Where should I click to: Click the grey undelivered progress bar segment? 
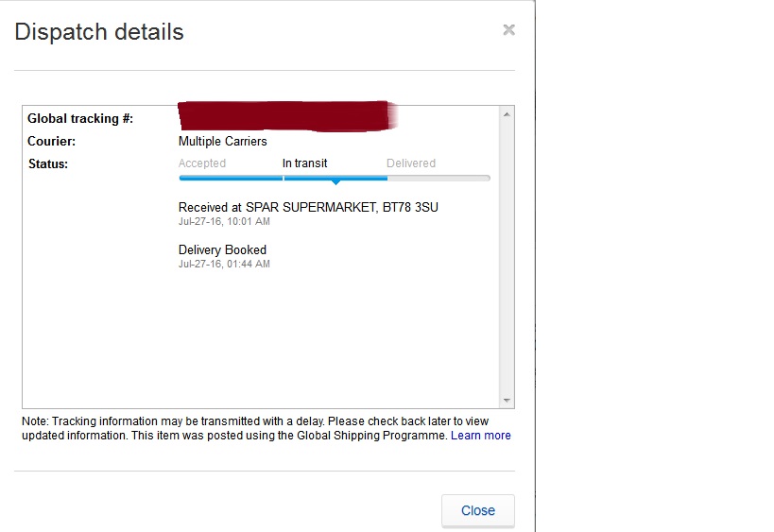[x=439, y=178]
